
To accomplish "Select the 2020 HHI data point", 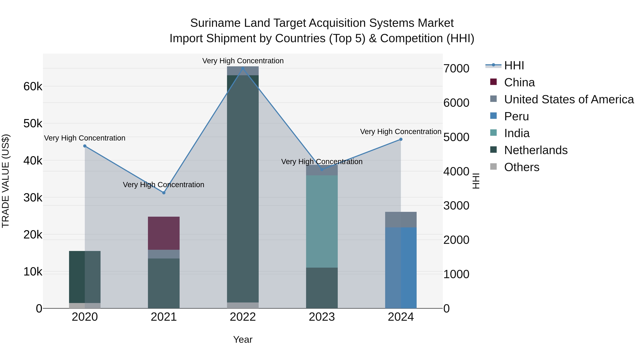I will tap(85, 146).
